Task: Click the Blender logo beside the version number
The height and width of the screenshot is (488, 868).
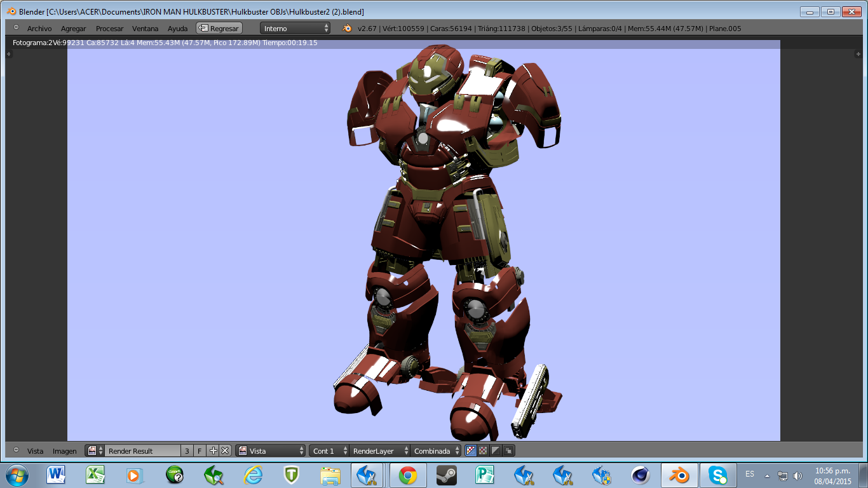Action: tap(348, 28)
